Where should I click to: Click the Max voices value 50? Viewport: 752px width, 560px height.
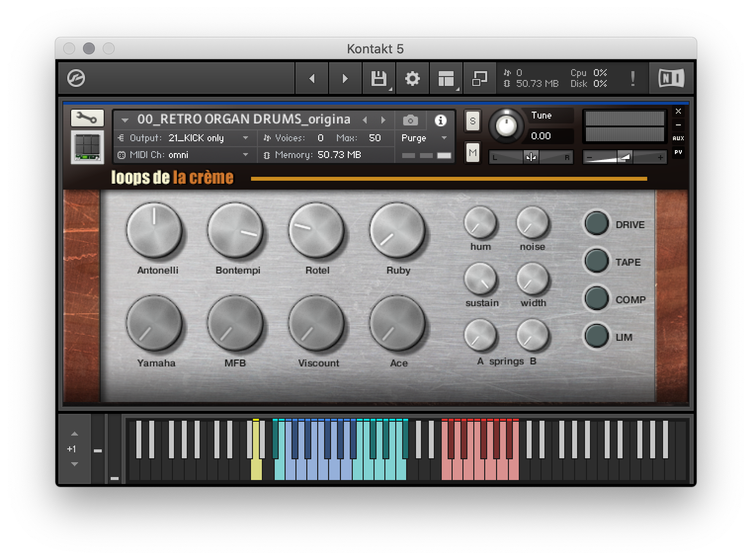pos(375,138)
